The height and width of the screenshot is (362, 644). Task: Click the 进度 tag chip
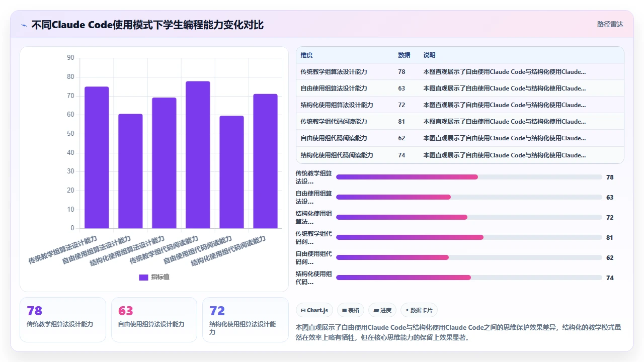coord(382,310)
